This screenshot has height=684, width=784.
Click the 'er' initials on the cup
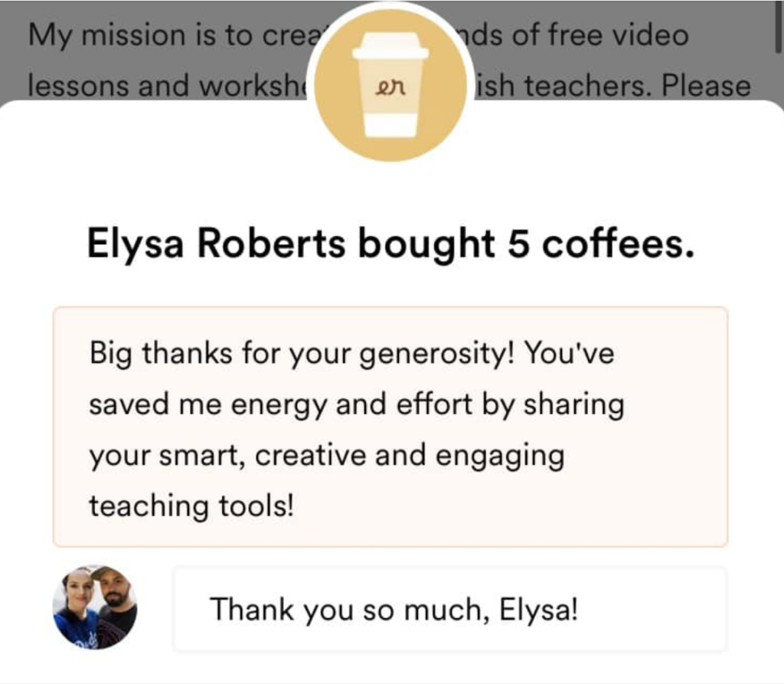(x=390, y=89)
